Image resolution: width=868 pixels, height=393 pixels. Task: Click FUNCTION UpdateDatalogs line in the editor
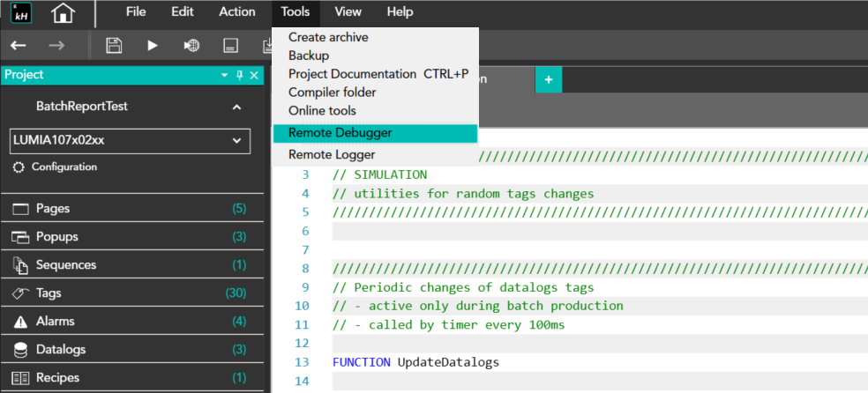(415, 362)
